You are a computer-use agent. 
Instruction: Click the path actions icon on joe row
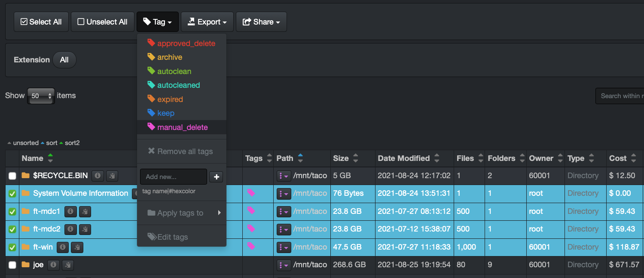[x=284, y=265]
